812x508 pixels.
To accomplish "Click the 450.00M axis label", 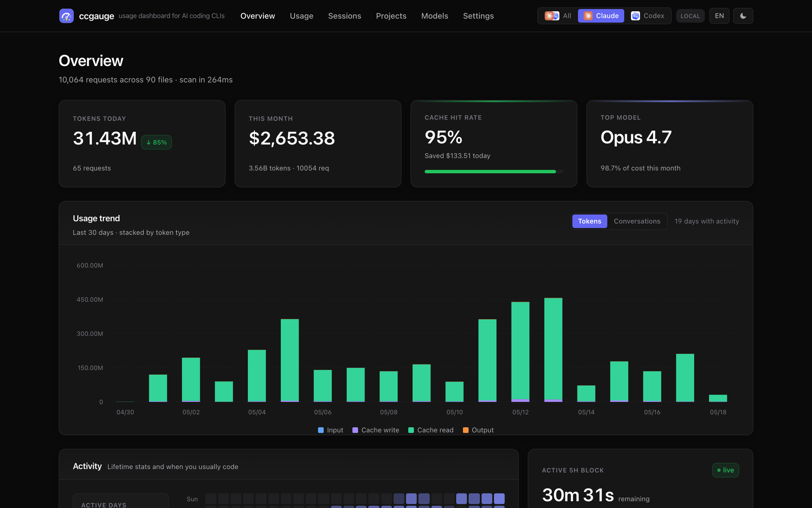I will point(90,299).
